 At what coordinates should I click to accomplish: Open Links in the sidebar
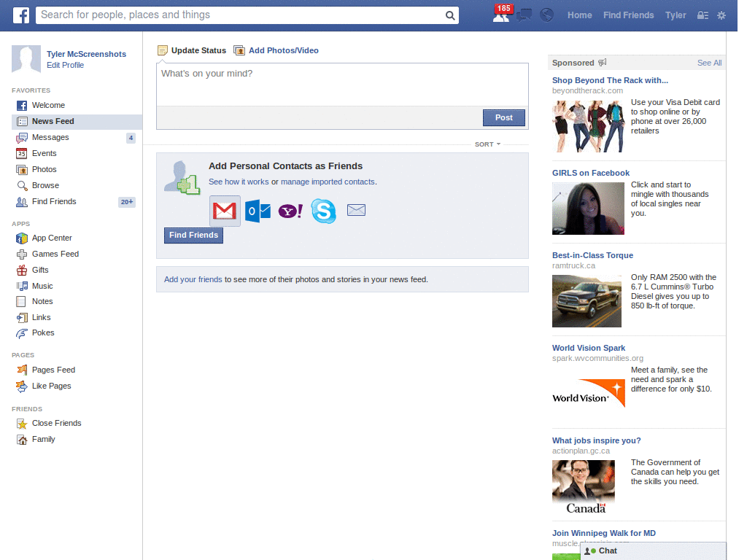pyautogui.click(x=77, y=318)
